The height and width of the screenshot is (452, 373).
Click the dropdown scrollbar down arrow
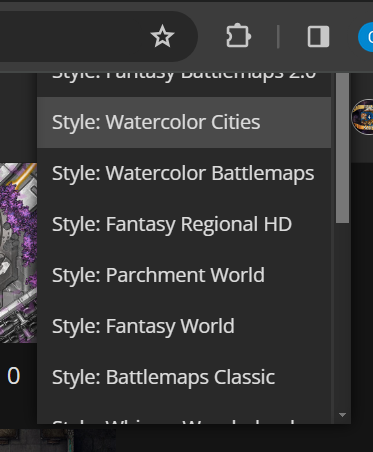pos(342,415)
